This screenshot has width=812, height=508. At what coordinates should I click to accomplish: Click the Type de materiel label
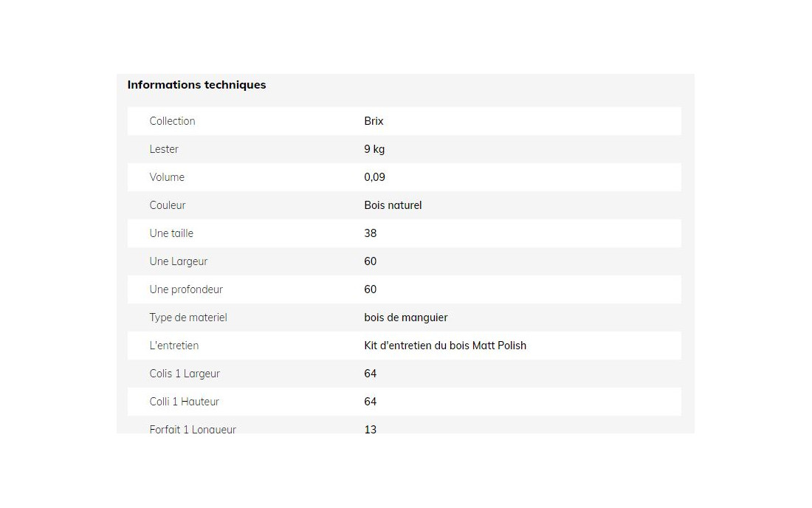pos(188,317)
